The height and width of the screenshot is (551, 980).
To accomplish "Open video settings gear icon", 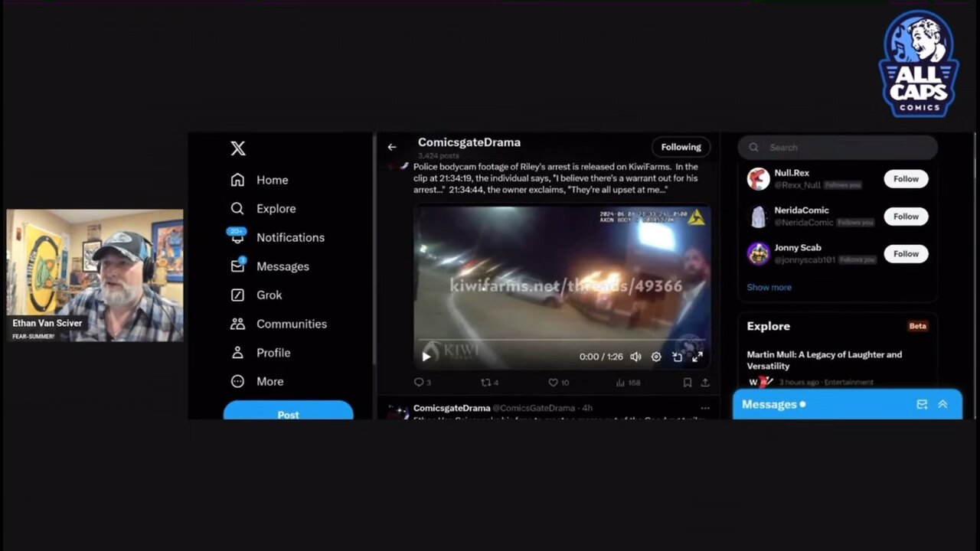I will pos(656,357).
